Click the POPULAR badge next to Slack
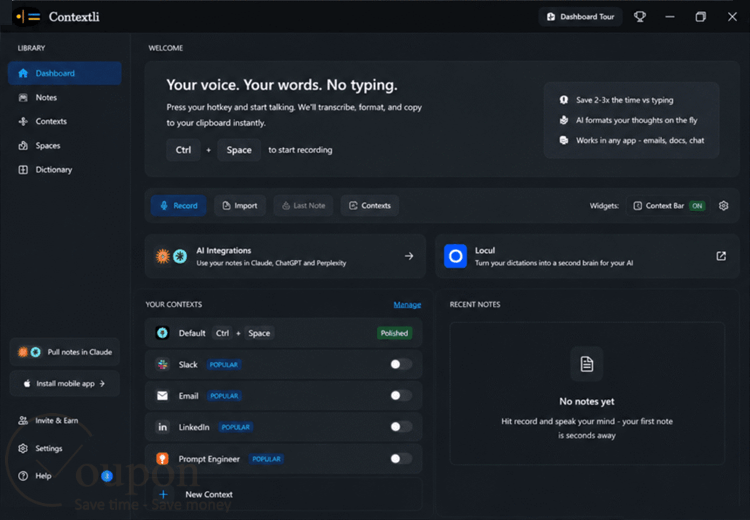 point(224,365)
